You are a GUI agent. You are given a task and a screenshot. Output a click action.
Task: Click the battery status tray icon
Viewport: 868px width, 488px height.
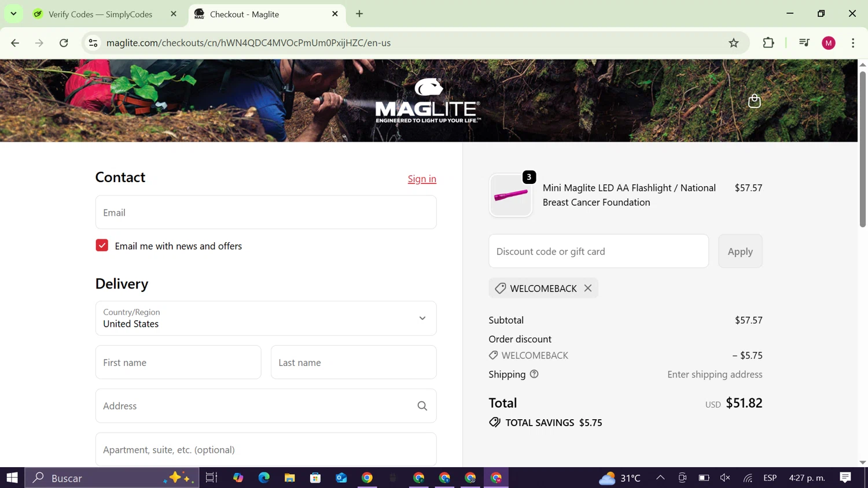point(704,478)
